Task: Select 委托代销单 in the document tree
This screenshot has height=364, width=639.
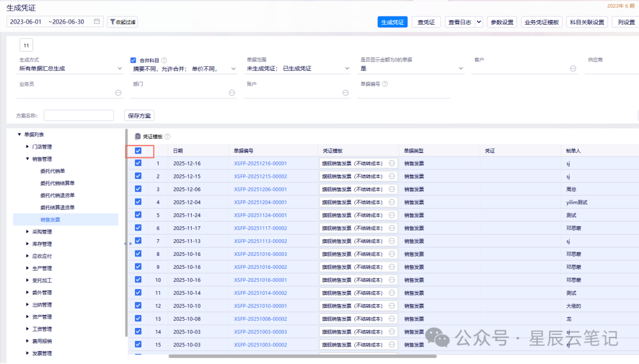Action: 53,171
